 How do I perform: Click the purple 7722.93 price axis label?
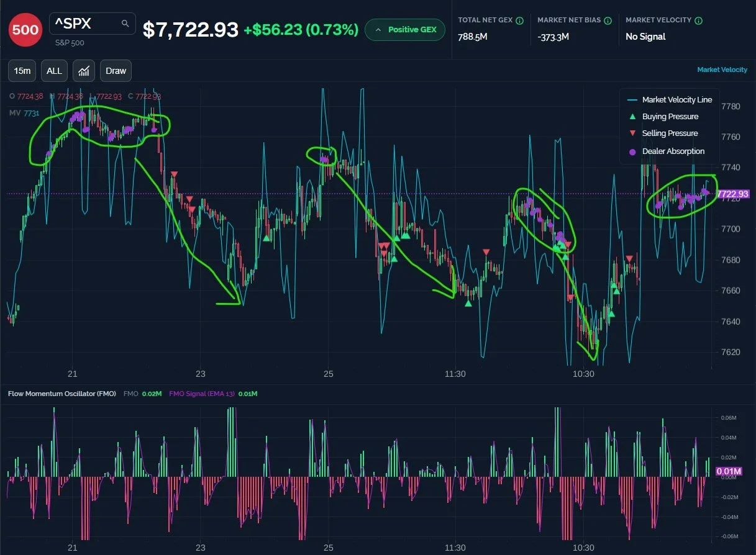point(734,194)
